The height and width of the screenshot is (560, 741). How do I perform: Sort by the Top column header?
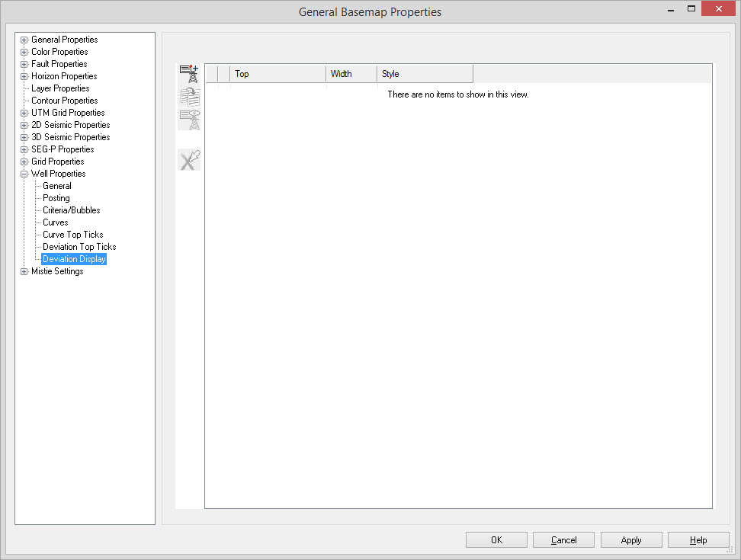(277, 74)
